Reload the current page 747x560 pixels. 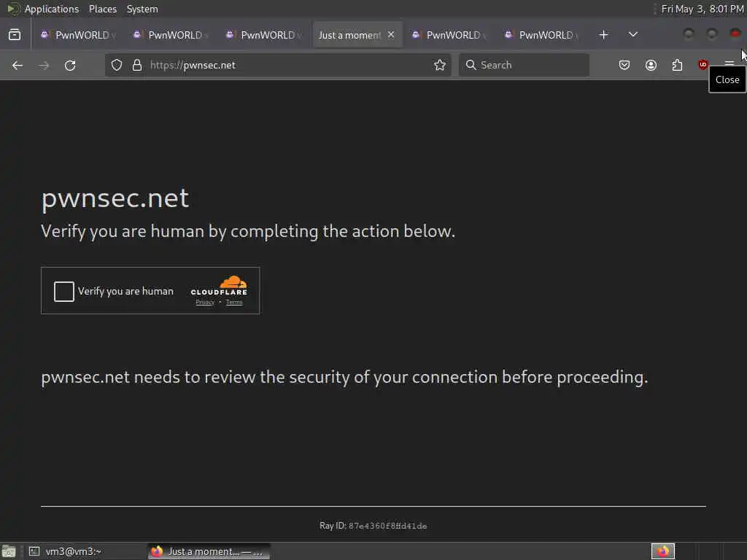tap(70, 65)
